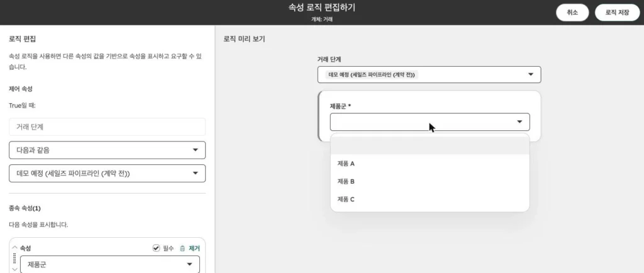
Task: Remove the dependent property via 제거 link
Action: 194,248
